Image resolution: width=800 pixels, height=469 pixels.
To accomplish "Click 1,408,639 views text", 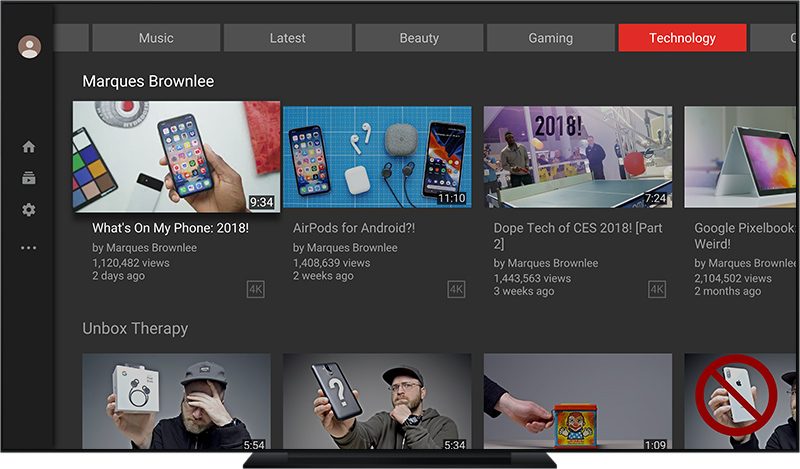I will pos(332,263).
